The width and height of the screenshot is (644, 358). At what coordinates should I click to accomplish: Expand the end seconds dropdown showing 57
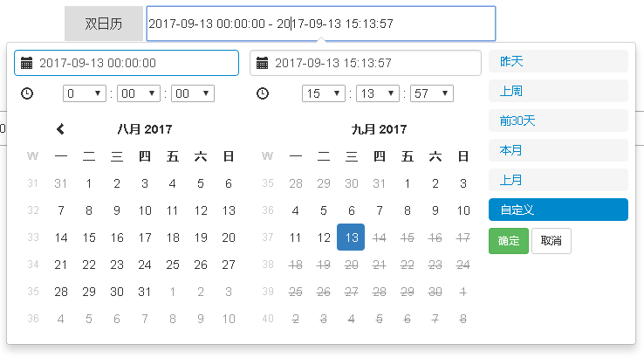(x=431, y=93)
